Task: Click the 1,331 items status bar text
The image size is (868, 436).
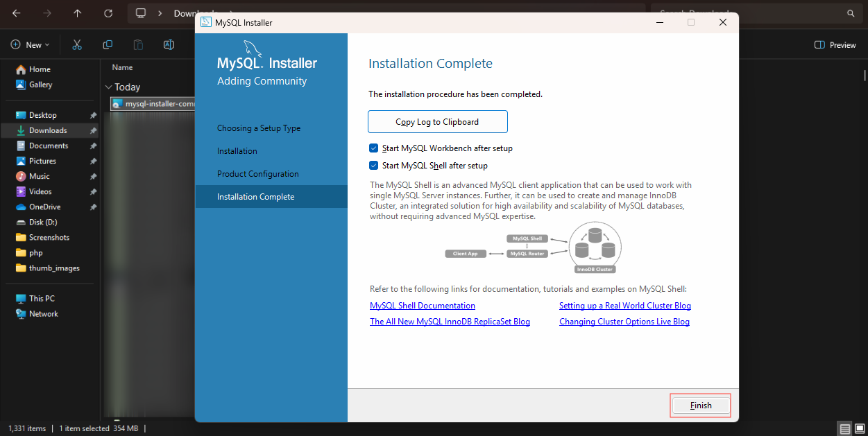Action: [x=27, y=428]
